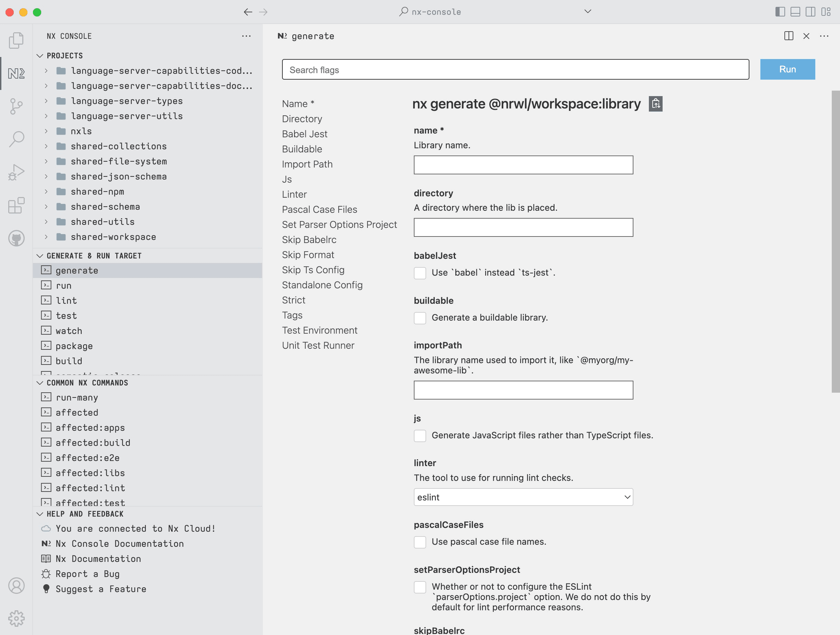840x635 pixels.
Task: Click the importPath input field
Action: 523,390
